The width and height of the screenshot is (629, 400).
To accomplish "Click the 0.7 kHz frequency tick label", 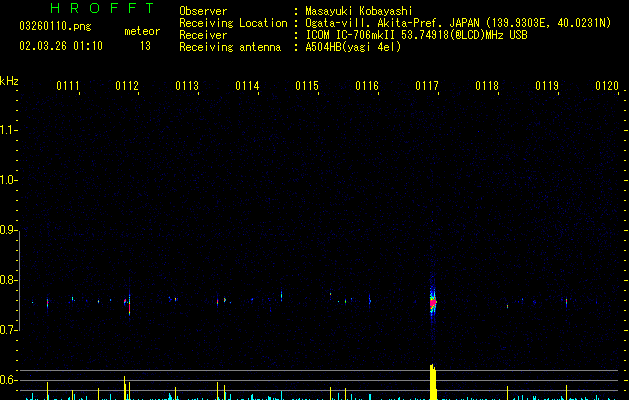I will coord(8,330).
